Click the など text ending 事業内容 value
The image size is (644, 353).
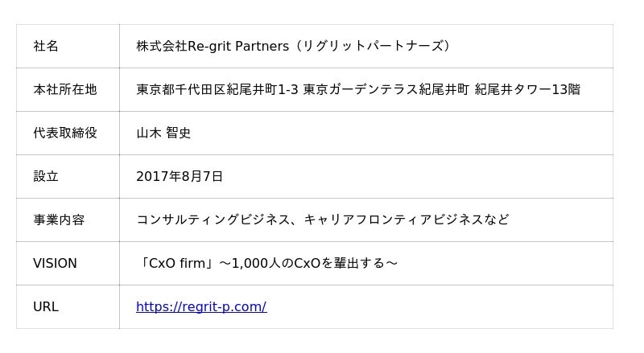coord(497,220)
